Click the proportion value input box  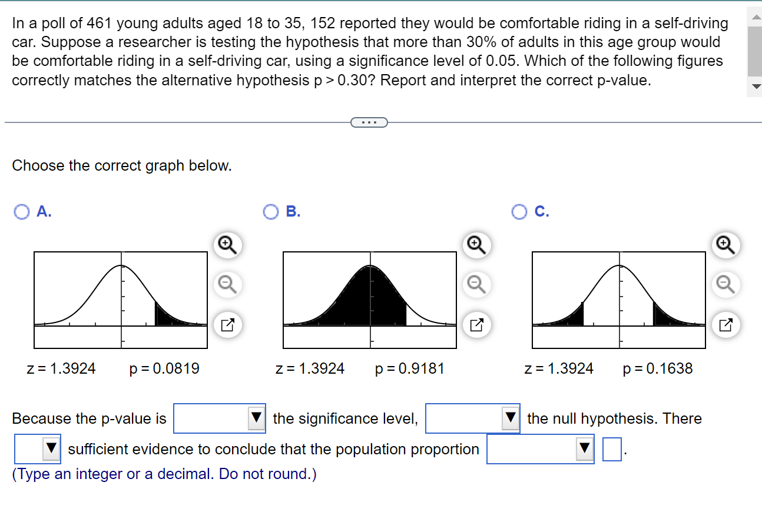[x=611, y=448]
